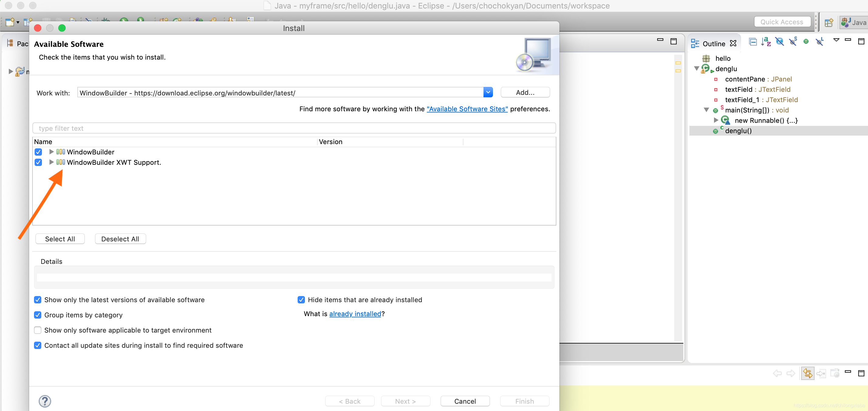Image resolution: width=868 pixels, height=411 pixels.
Task: Expand WindowBuilder category row
Action: click(51, 152)
